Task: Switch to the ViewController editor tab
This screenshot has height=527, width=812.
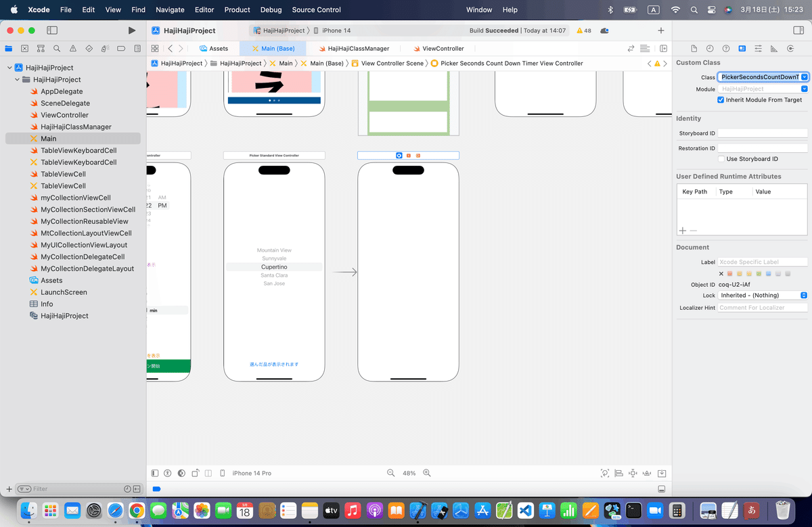Action: point(438,49)
